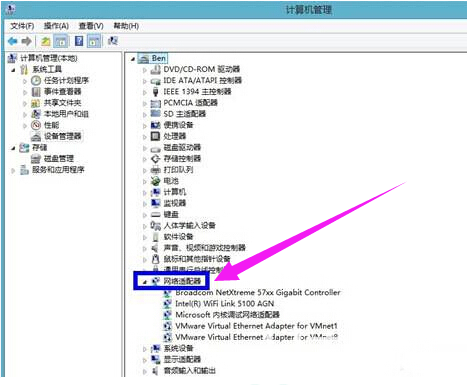
Task: Select the 存储控制器 row
Action: click(x=182, y=159)
